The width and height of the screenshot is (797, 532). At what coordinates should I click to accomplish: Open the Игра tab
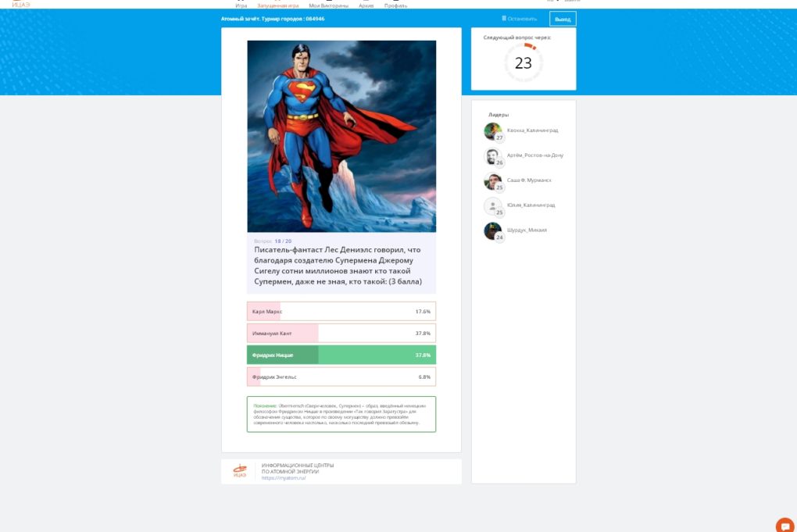click(241, 5)
